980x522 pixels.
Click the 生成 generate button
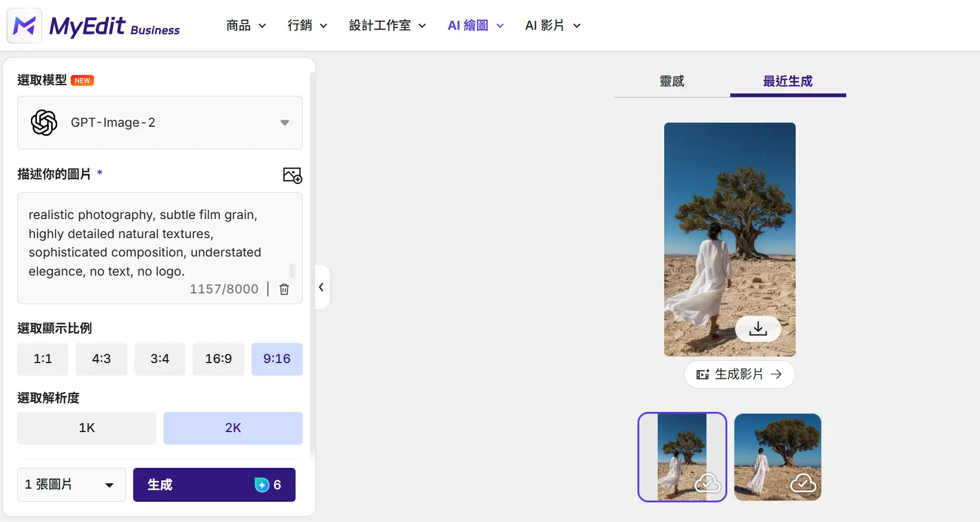[214, 485]
